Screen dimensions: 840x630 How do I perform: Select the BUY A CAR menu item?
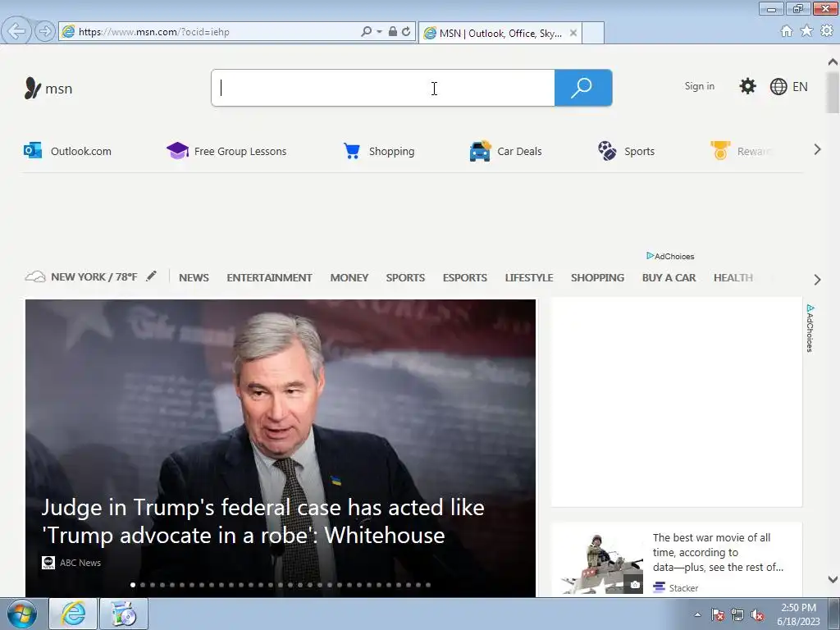[669, 277]
